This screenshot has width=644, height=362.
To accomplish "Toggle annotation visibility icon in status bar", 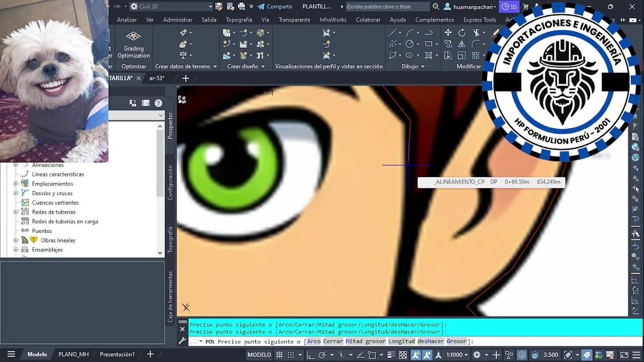I will point(416,354).
